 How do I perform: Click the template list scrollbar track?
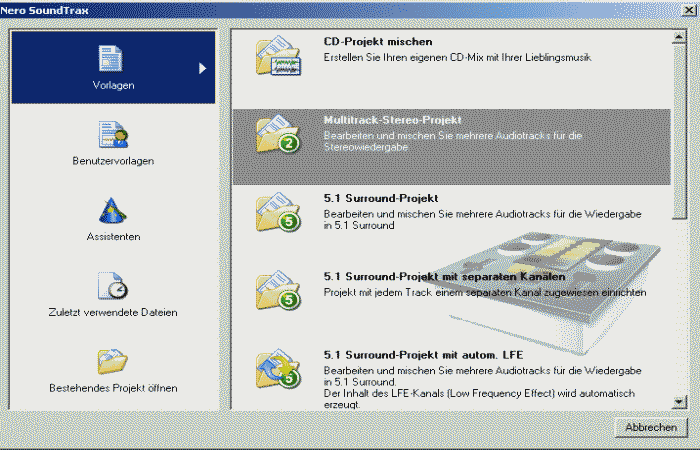pos(680,300)
